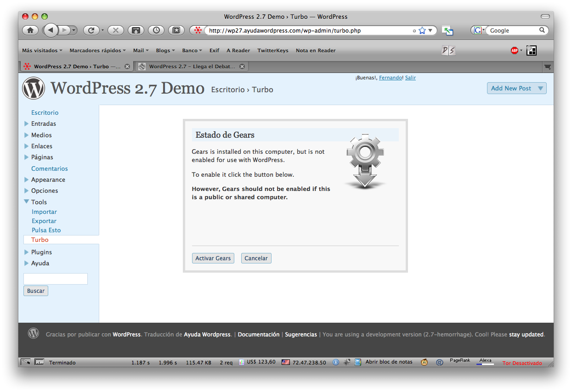Click the browser Home button
The image size is (572, 392).
[30, 30]
